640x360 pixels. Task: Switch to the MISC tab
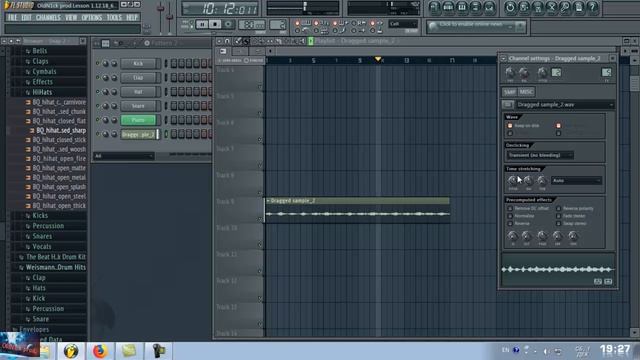coord(526,92)
